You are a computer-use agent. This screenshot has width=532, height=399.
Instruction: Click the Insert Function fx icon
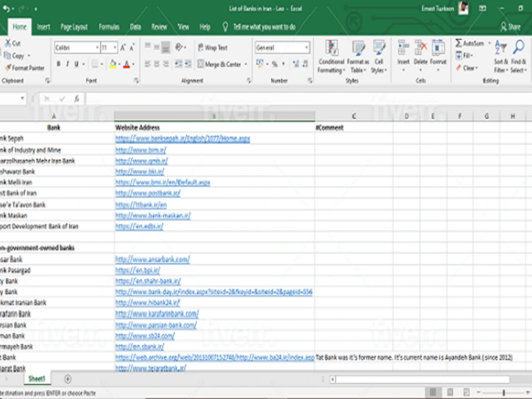click(x=77, y=99)
